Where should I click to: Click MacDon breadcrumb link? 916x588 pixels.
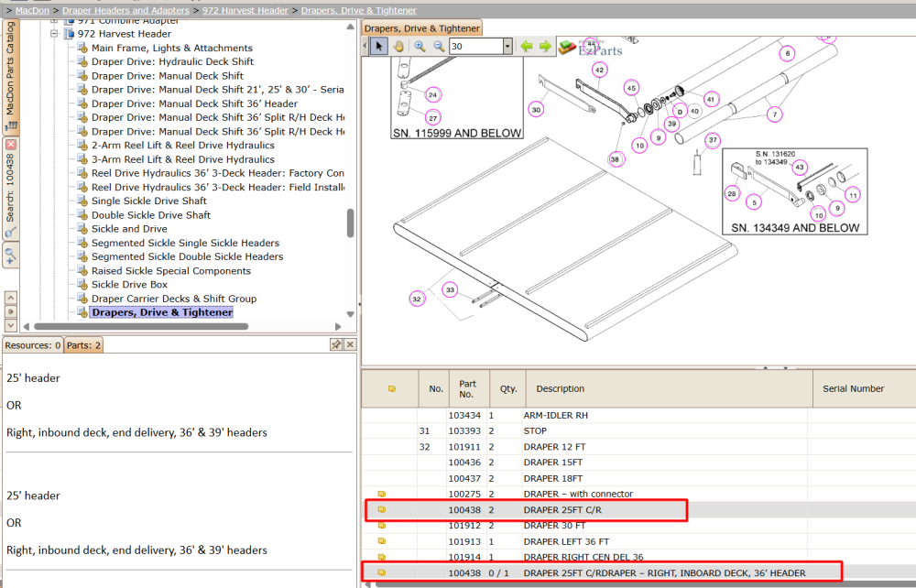tap(32, 10)
